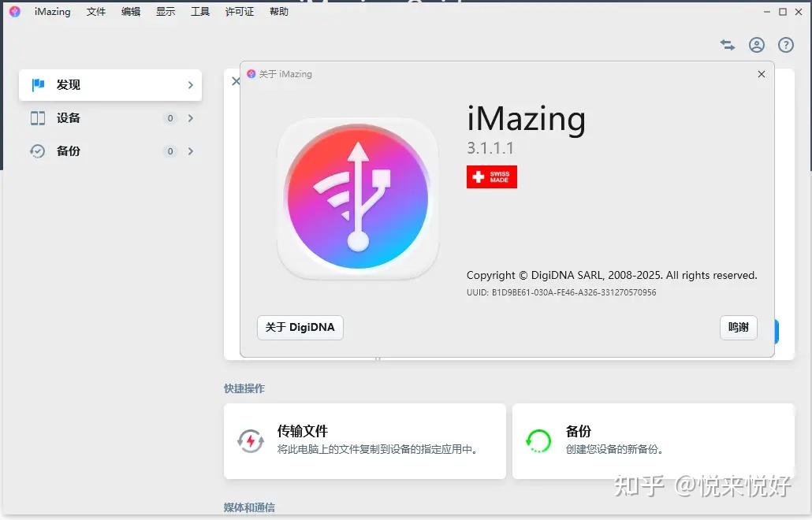Click the 关于 DigiDNA button
The width and height of the screenshot is (812, 520).
click(300, 328)
